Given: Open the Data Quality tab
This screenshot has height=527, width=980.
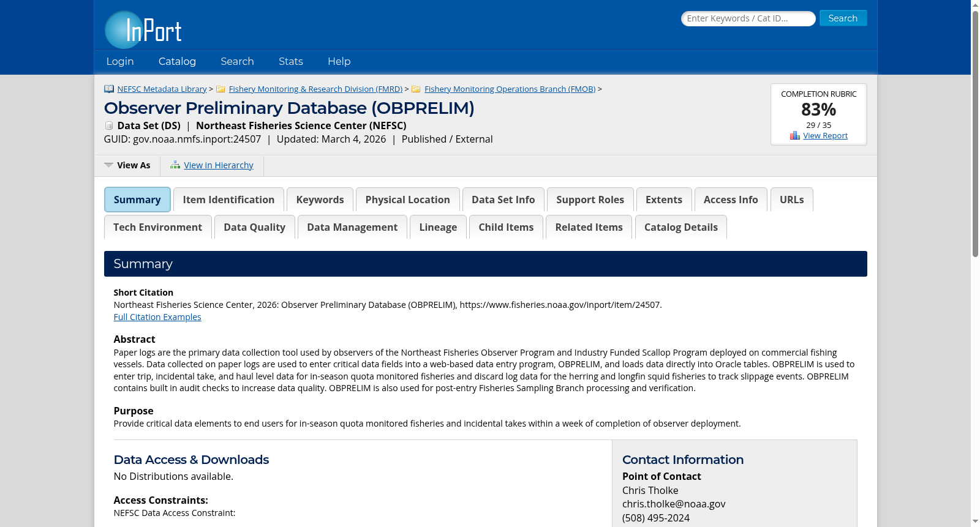Looking at the screenshot, I should [x=255, y=227].
